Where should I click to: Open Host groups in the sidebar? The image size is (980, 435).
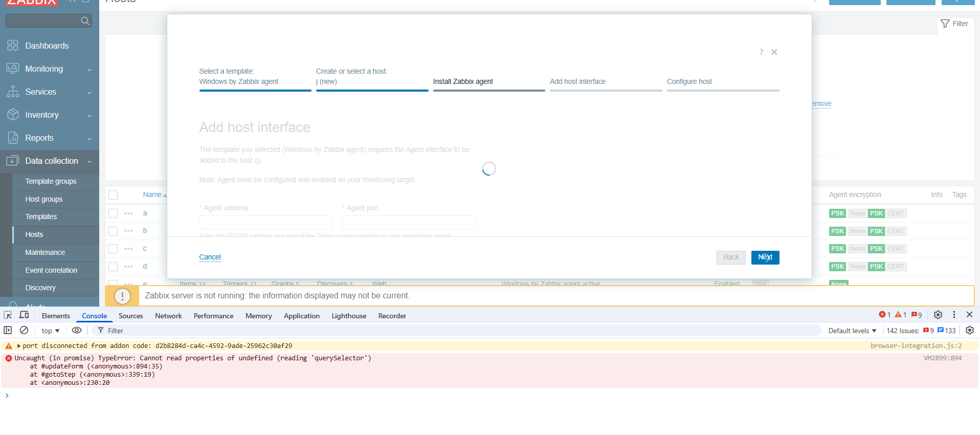tap(44, 199)
